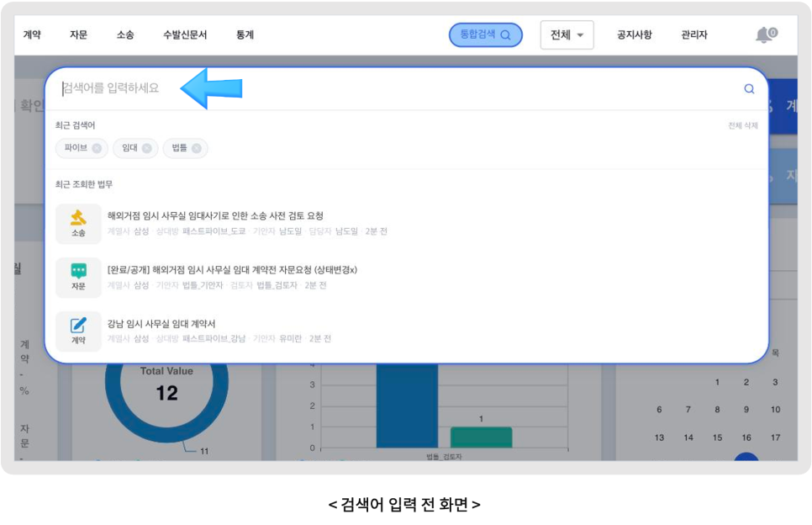
Task: Click the 자문 speech bubble icon
Action: (78, 278)
